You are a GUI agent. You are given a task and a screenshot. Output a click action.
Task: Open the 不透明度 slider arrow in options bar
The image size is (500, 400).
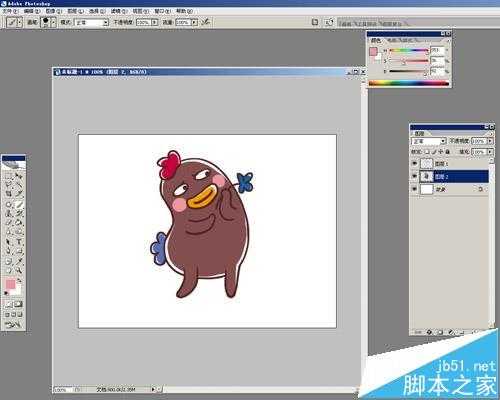[x=155, y=22]
